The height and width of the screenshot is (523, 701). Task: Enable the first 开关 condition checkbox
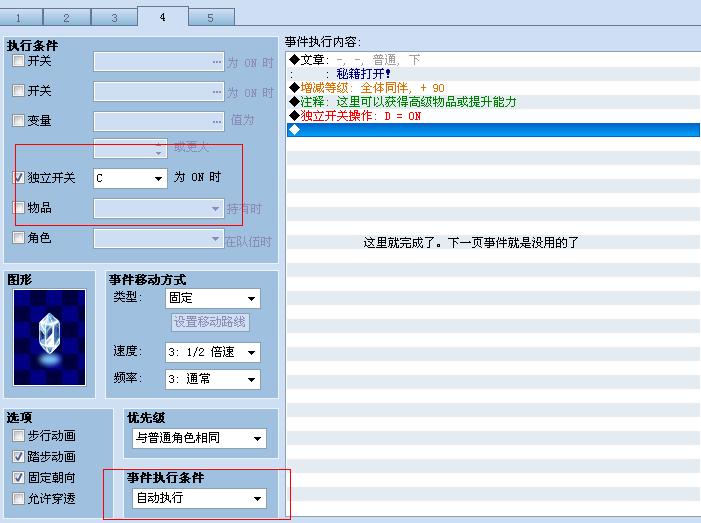pos(18,60)
